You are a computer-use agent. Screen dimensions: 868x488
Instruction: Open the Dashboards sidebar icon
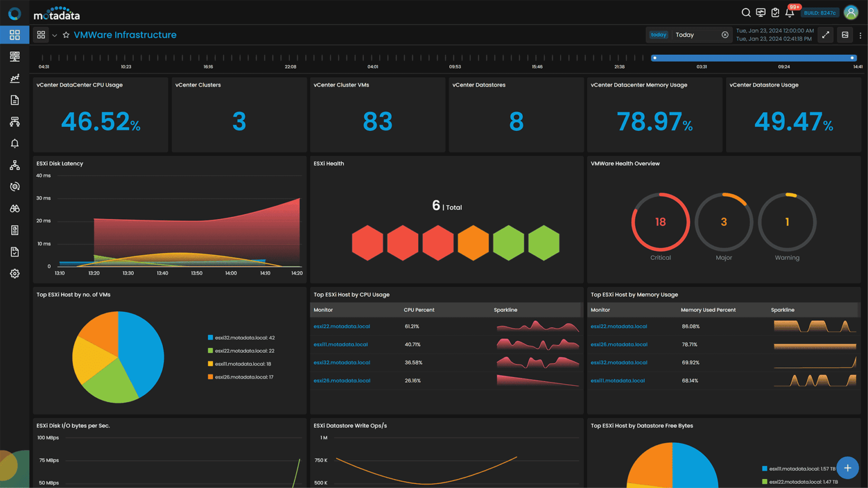point(15,35)
